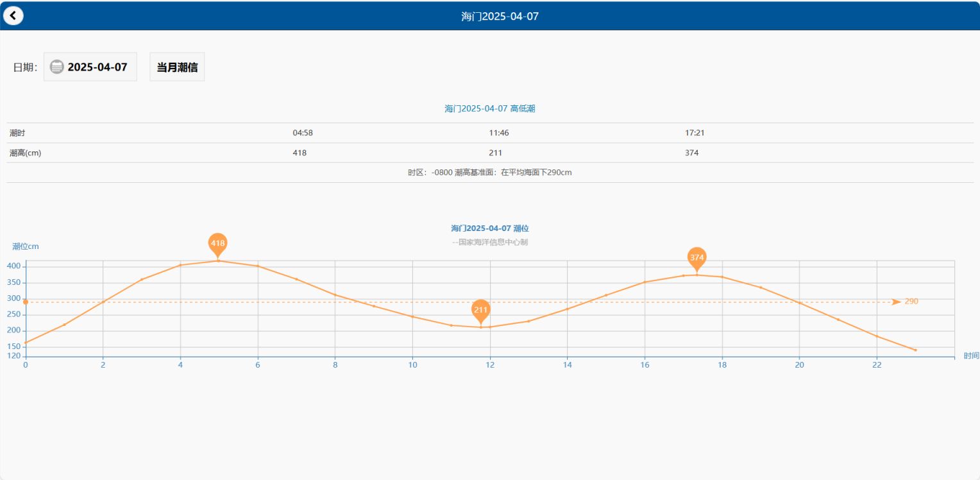Click the 374 high tide pin marker
980x480 pixels.
697,258
